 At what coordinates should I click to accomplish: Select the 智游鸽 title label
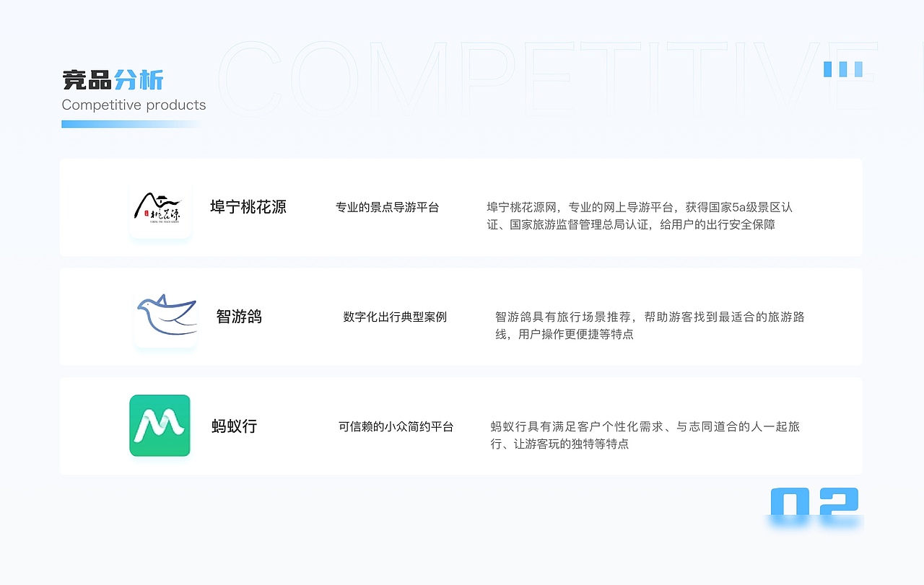pyautogui.click(x=239, y=317)
